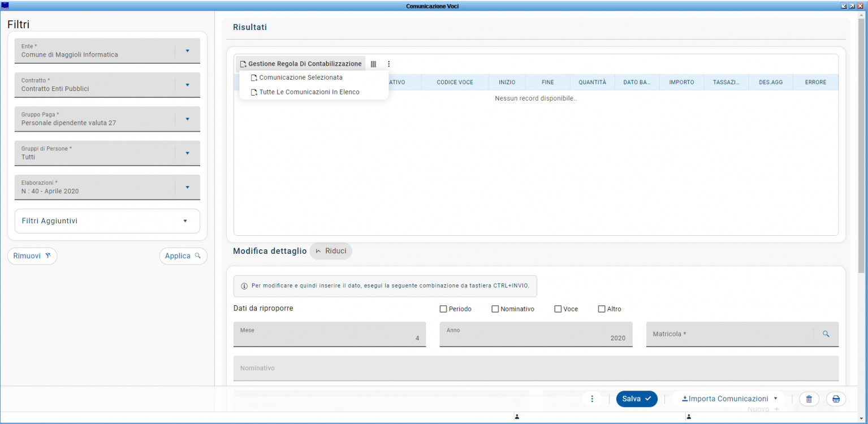Select Comunicazione Selezionata menu entry

click(x=300, y=77)
